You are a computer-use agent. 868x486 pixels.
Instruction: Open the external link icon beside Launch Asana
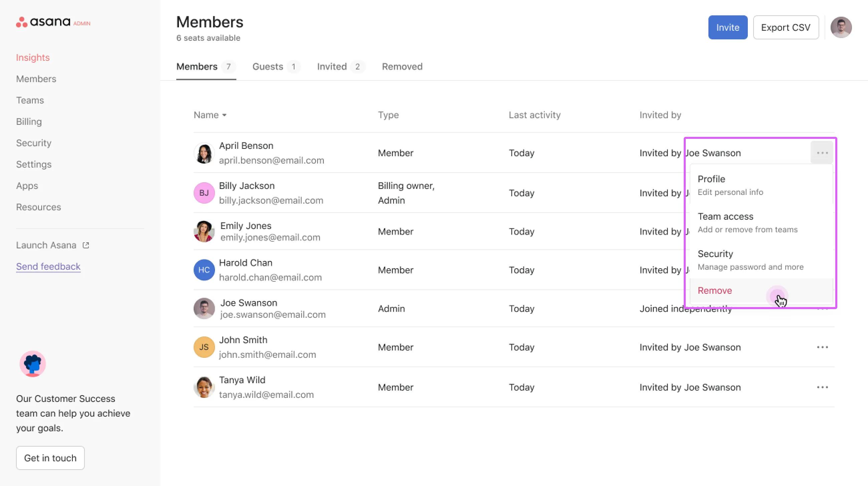pos(86,245)
